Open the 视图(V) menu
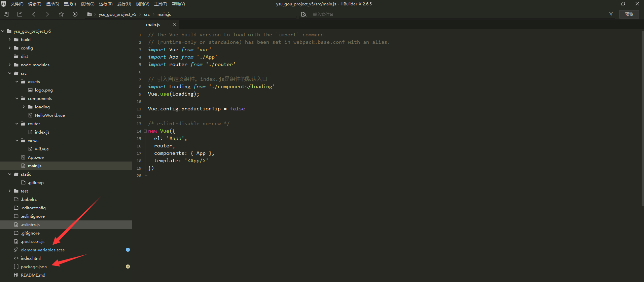The image size is (644, 282). (142, 4)
